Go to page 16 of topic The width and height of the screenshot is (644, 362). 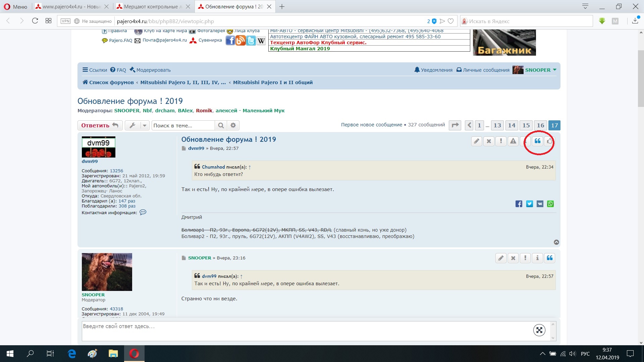click(x=540, y=125)
